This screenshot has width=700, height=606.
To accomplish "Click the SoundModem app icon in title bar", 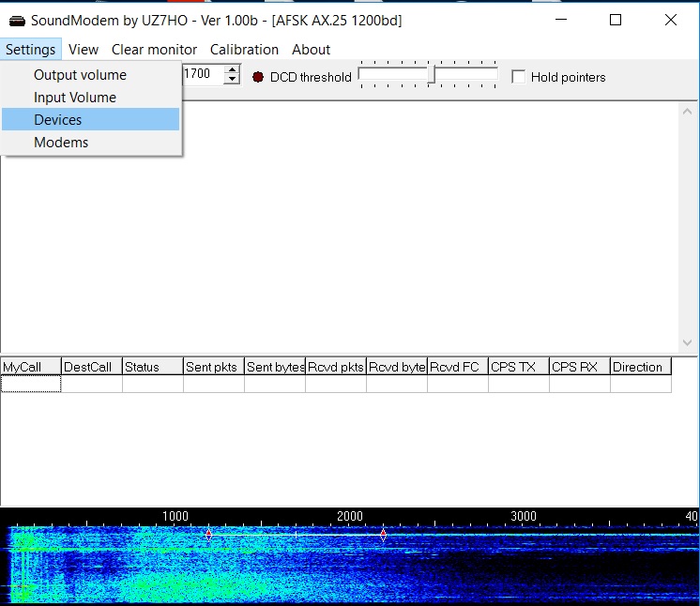I will tap(16, 20).
